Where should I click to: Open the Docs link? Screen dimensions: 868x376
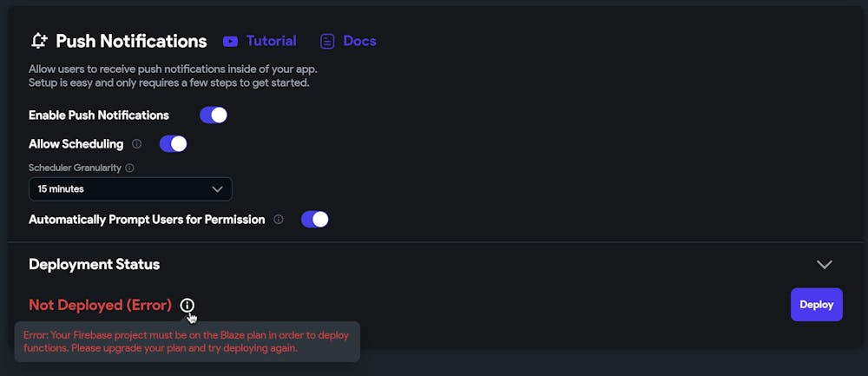[359, 41]
